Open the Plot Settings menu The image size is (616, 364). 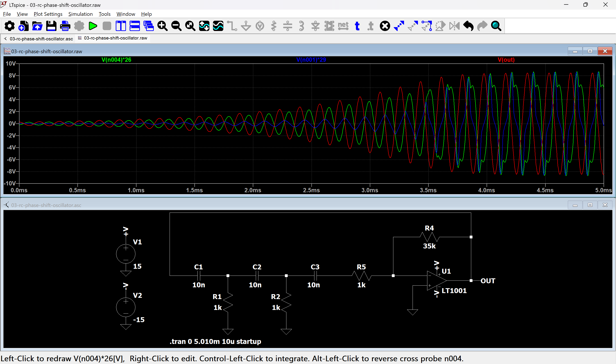[48, 14]
